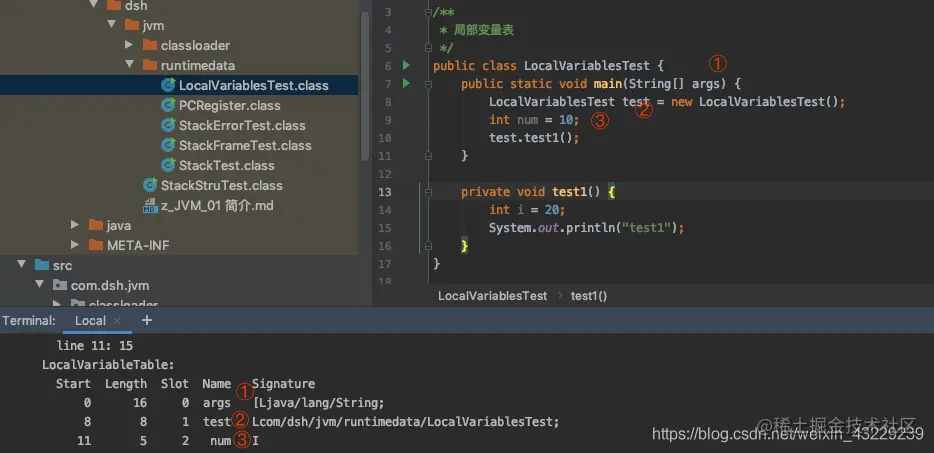Click the com.dsh.jvm package icon
934x453 pixels.
pyautogui.click(x=60, y=286)
